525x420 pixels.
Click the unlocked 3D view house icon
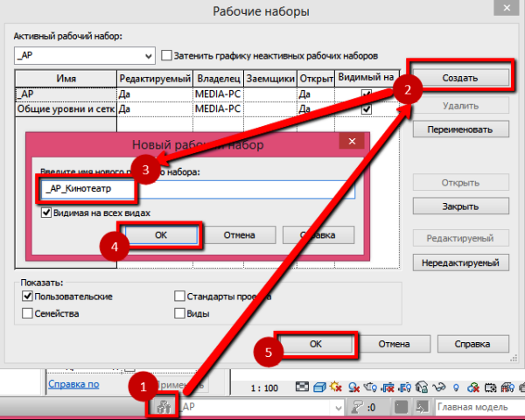tap(422, 388)
